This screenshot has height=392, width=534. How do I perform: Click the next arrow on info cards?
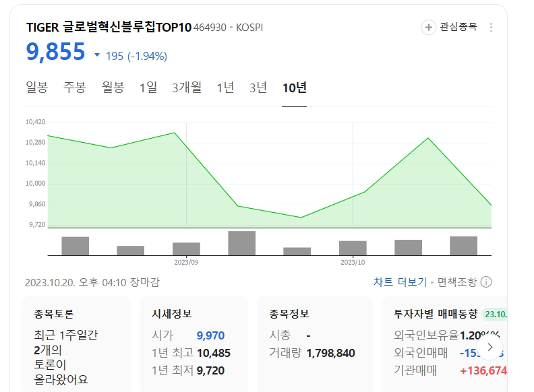point(489,347)
